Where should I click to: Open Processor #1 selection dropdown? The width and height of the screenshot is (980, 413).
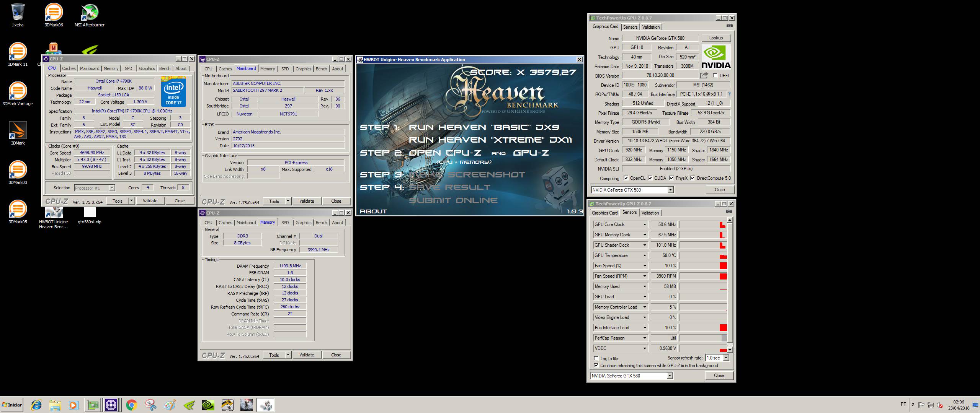pos(94,188)
